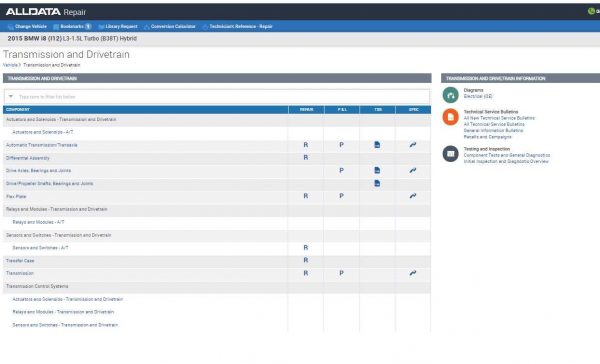Viewport: 600px width, 364px height.
Task: Open Repair icon for Flex Plate
Action: click(306, 196)
